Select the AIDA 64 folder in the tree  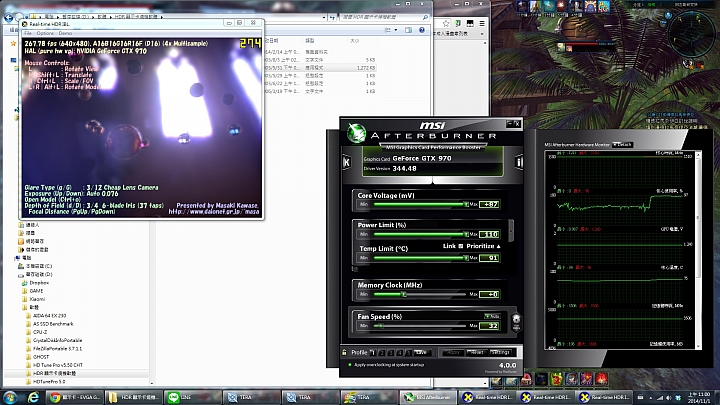(46, 316)
